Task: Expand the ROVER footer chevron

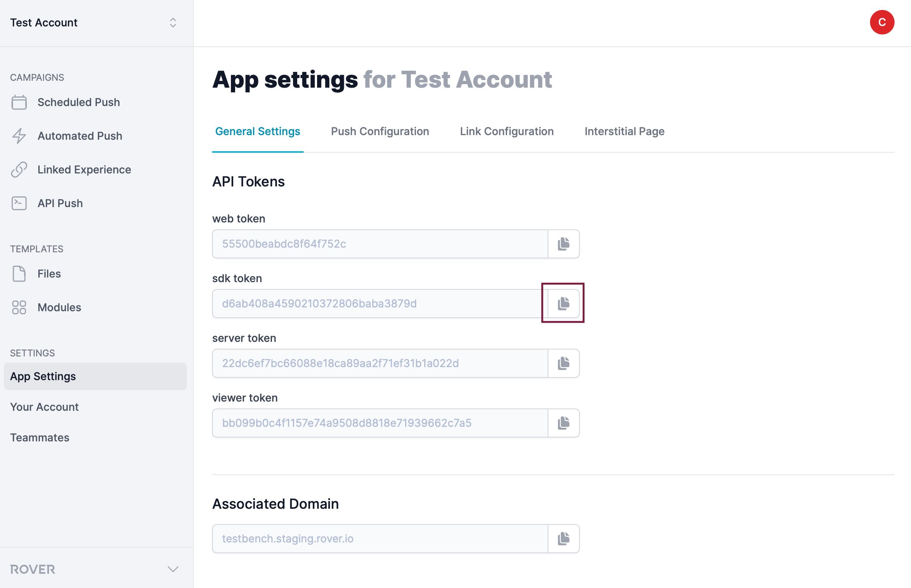Action: pos(173,569)
